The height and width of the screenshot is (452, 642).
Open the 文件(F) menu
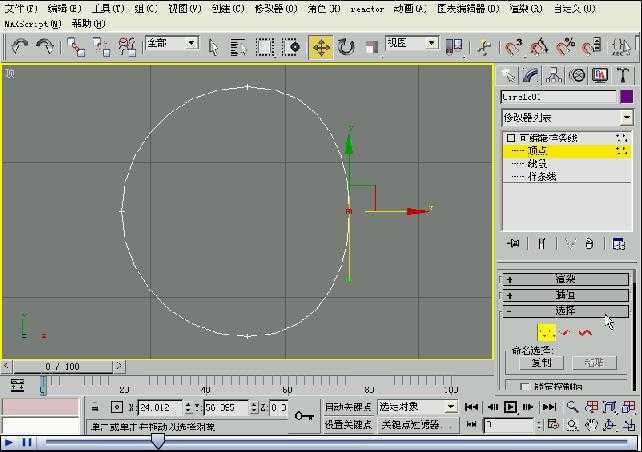tap(21, 9)
